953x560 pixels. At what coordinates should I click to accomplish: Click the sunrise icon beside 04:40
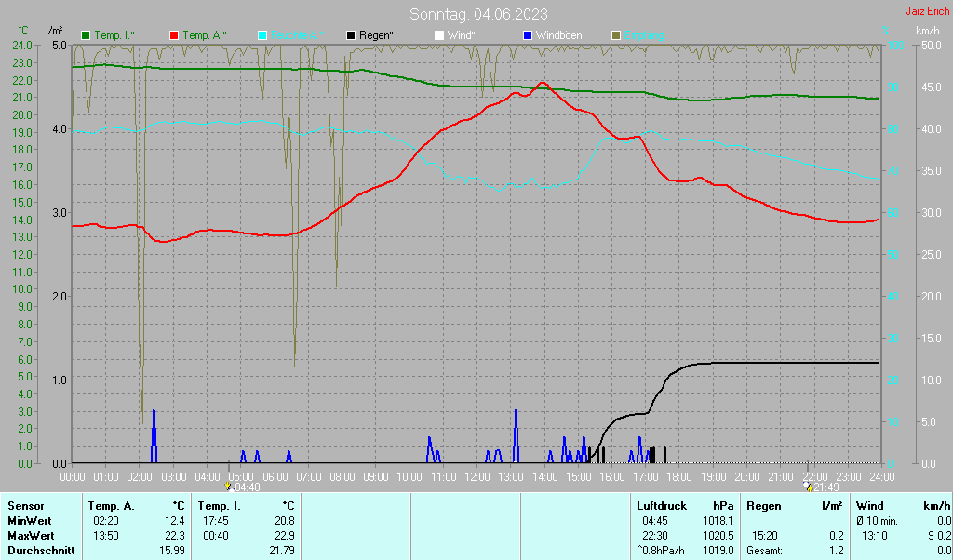tap(229, 487)
